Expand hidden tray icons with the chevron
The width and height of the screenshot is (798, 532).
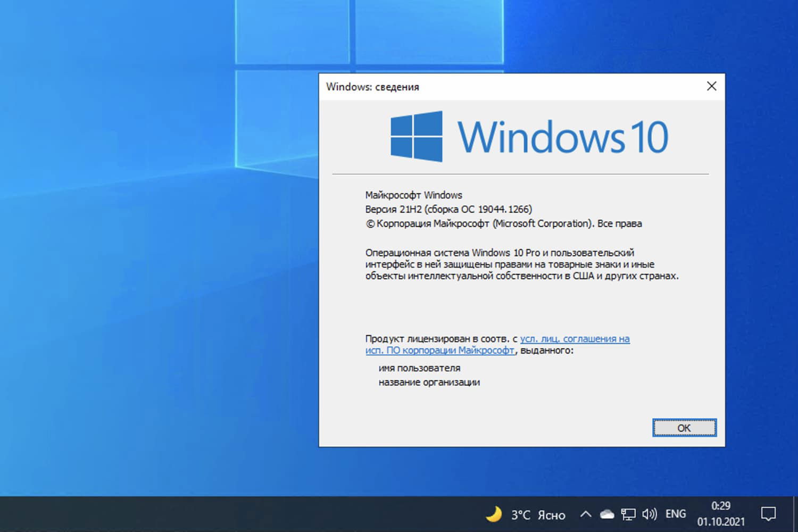585,514
